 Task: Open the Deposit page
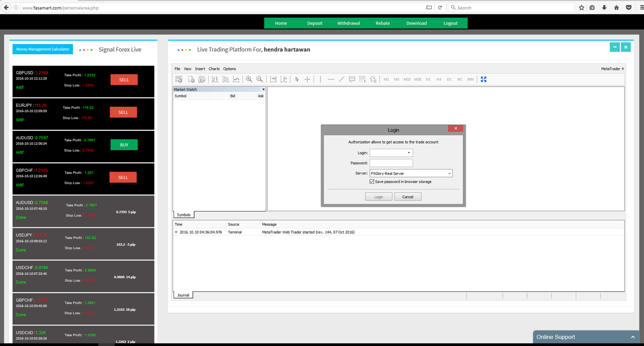315,23
